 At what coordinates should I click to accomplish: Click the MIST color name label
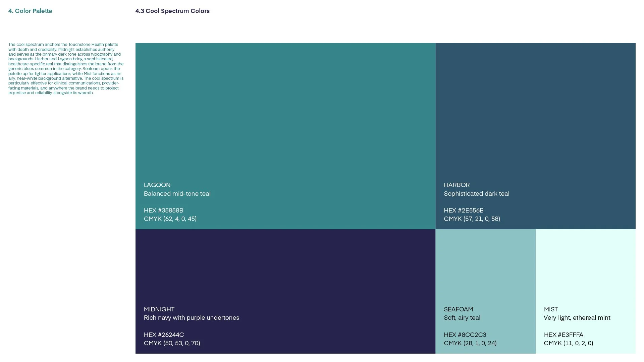coord(551,309)
